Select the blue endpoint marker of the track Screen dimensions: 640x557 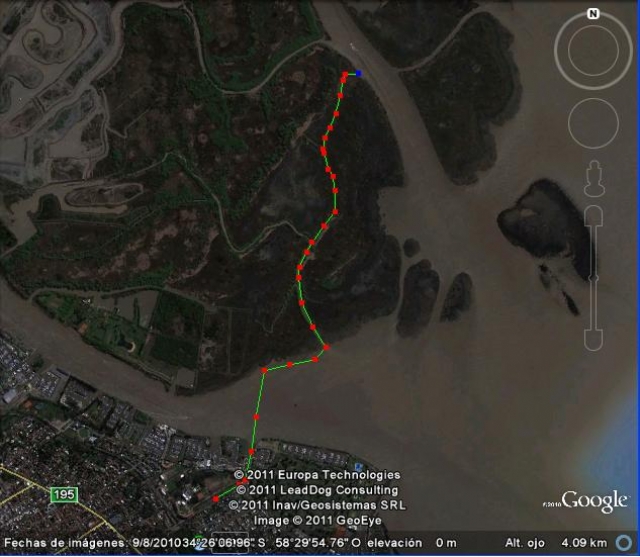(358, 73)
